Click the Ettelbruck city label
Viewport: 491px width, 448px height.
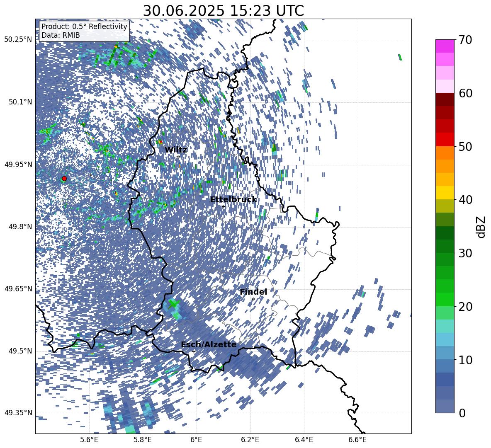coord(233,200)
